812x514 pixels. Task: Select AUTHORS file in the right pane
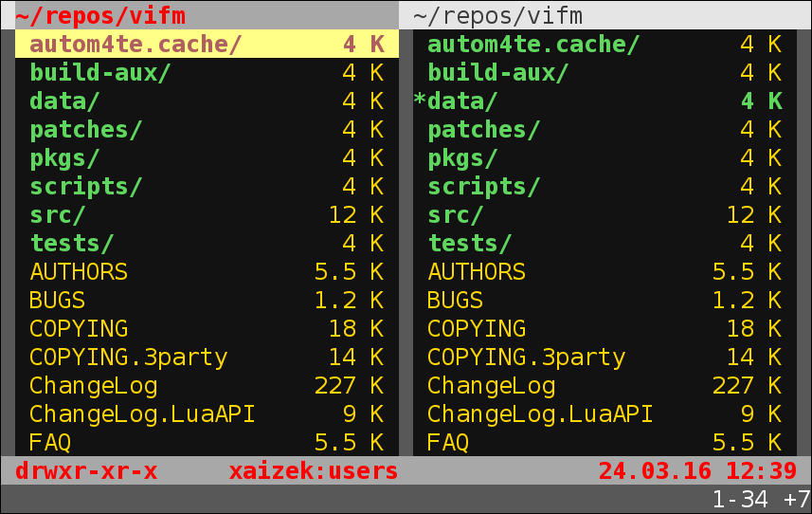(x=604, y=271)
